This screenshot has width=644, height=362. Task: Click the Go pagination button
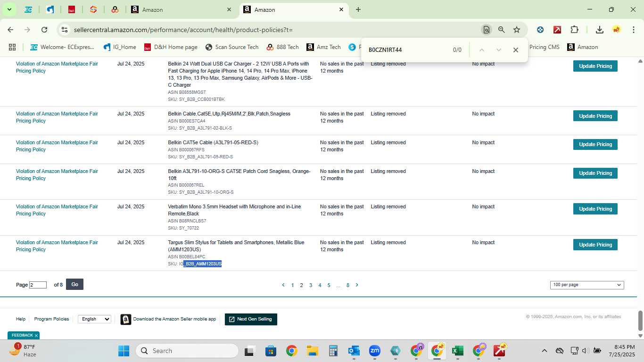coord(74,284)
